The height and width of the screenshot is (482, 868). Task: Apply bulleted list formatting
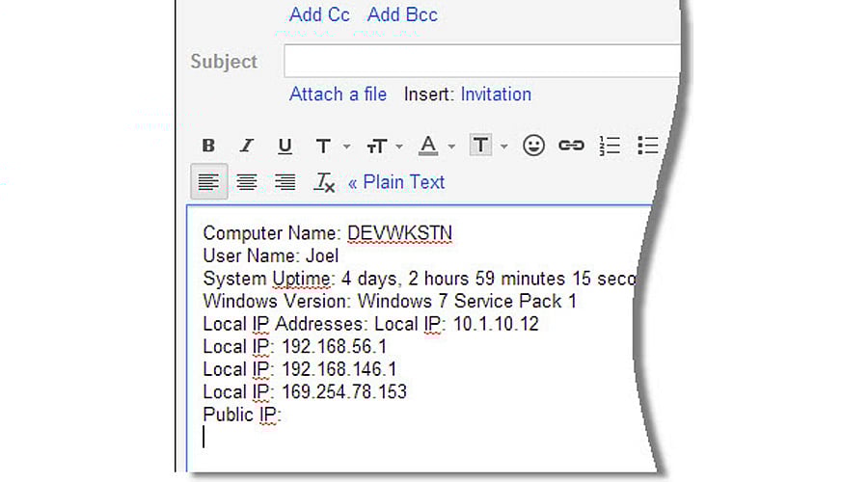(648, 146)
